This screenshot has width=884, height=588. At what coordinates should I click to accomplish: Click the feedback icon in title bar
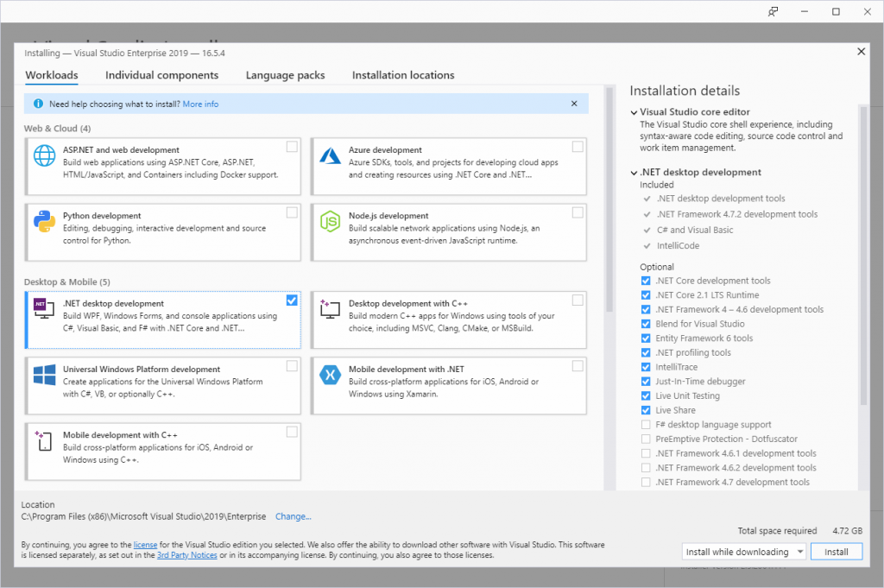click(x=773, y=11)
